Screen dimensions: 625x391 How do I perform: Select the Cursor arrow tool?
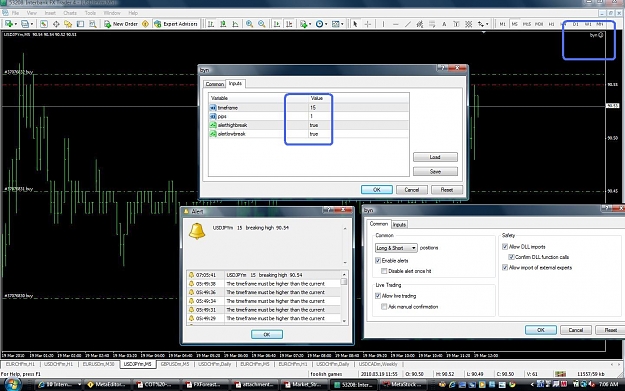pos(355,24)
